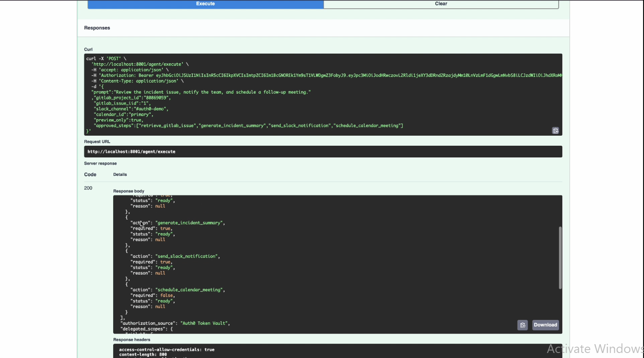This screenshot has height=358, width=644.
Task: Click the "Response headers" label
Action: coord(132,340)
